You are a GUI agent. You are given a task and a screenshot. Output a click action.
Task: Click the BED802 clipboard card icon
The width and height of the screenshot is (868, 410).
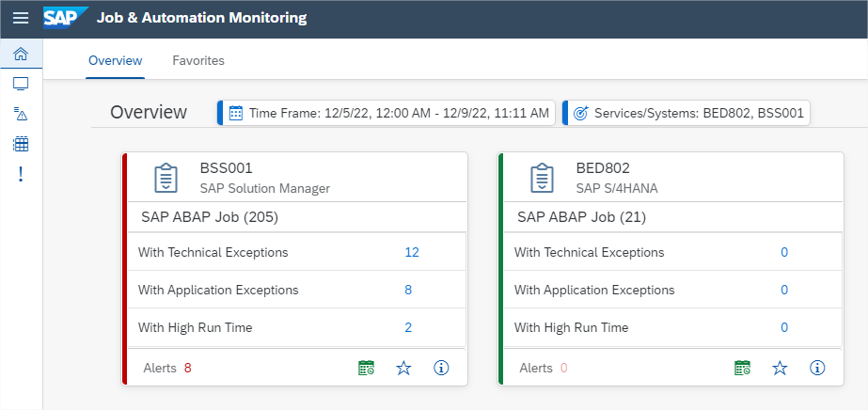click(542, 178)
